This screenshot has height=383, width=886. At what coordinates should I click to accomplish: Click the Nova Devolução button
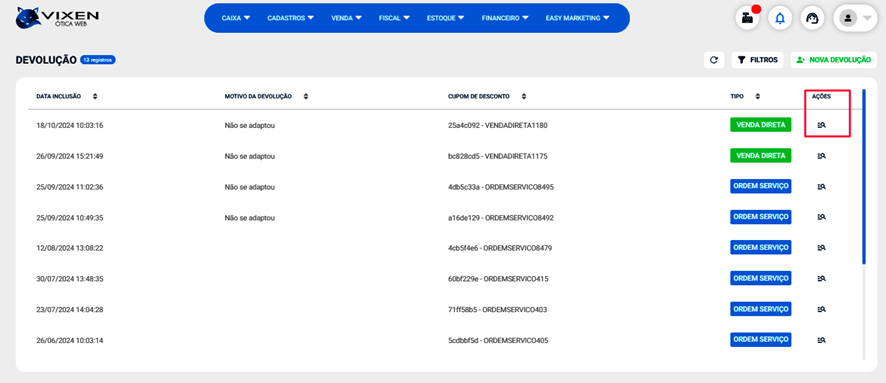(x=833, y=60)
